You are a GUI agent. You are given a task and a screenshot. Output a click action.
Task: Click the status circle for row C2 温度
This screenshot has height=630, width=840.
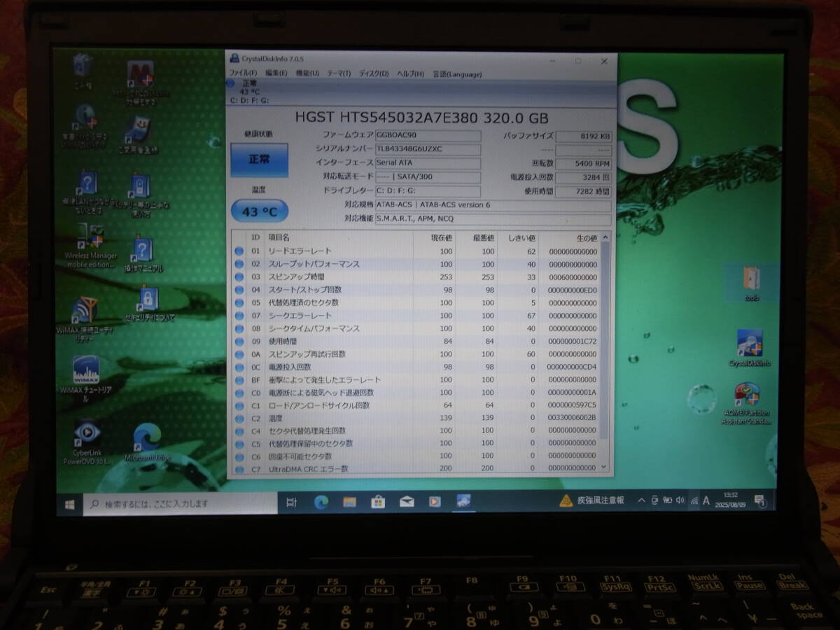[239, 418]
